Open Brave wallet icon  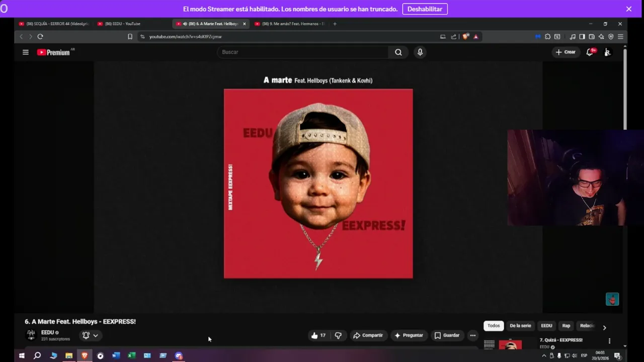pos(592,37)
